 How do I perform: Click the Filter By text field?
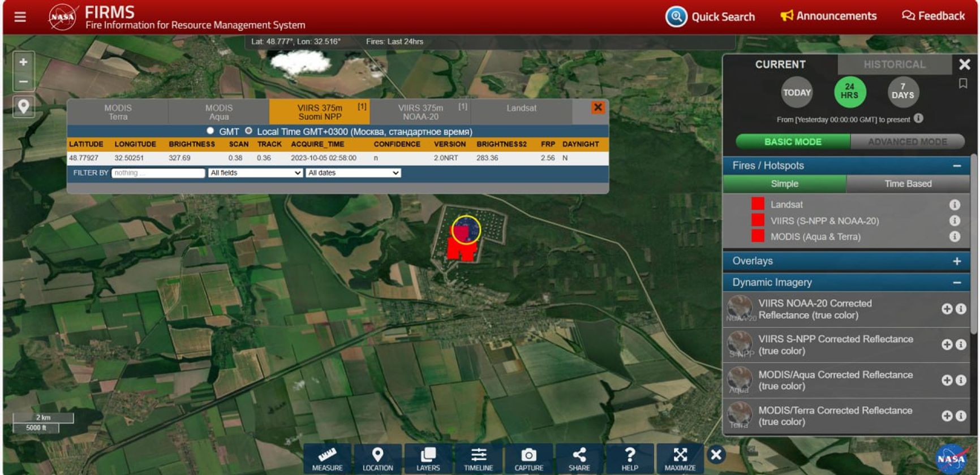[x=158, y=173]
